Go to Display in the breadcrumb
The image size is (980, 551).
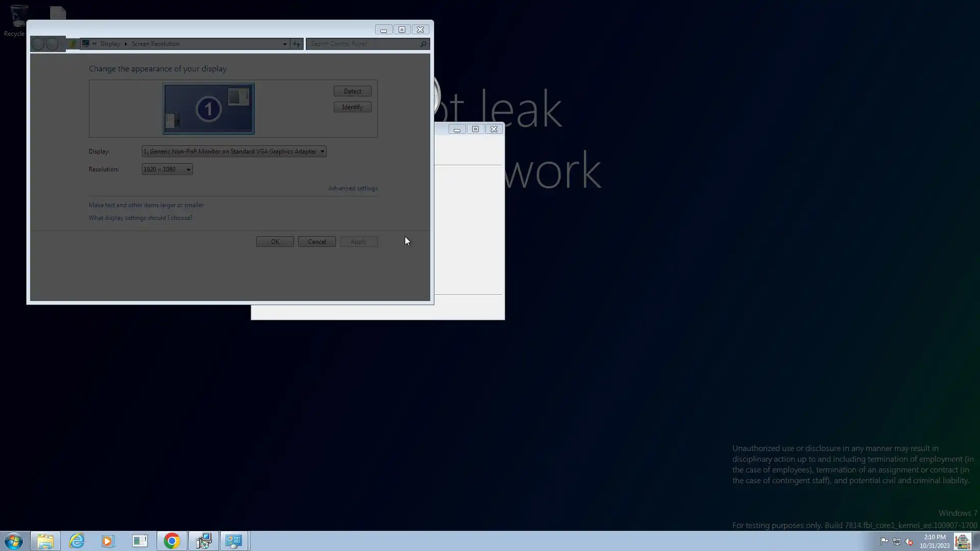pyautogui.click(x=110, y=44)
